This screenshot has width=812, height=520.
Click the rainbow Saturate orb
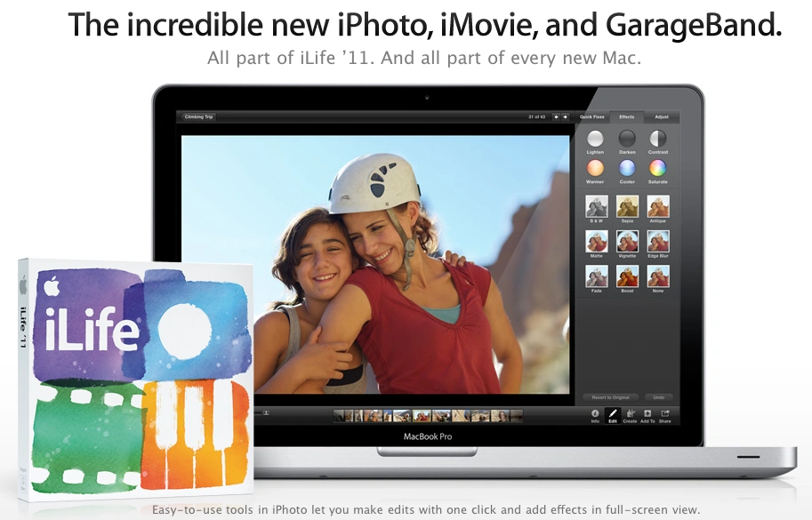657,168
